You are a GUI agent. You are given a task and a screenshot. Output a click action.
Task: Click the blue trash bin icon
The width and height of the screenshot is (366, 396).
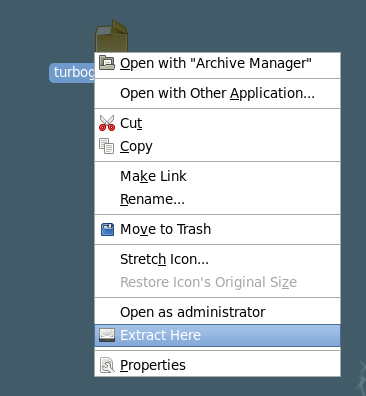pyautogui.click(x=107, y=229)
